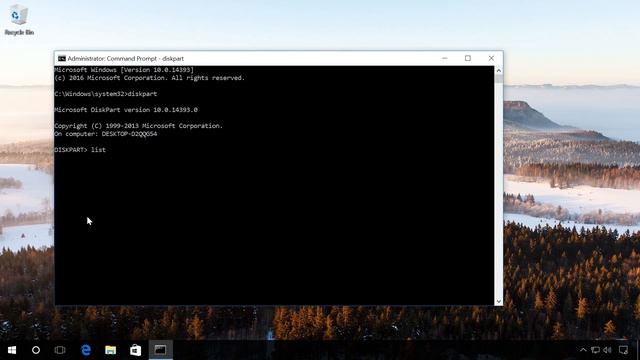This screenshot has height=360, width=640.
Task: Click '(c) 2016 Microsoft Corporation' line
Action: coord(149,78)
